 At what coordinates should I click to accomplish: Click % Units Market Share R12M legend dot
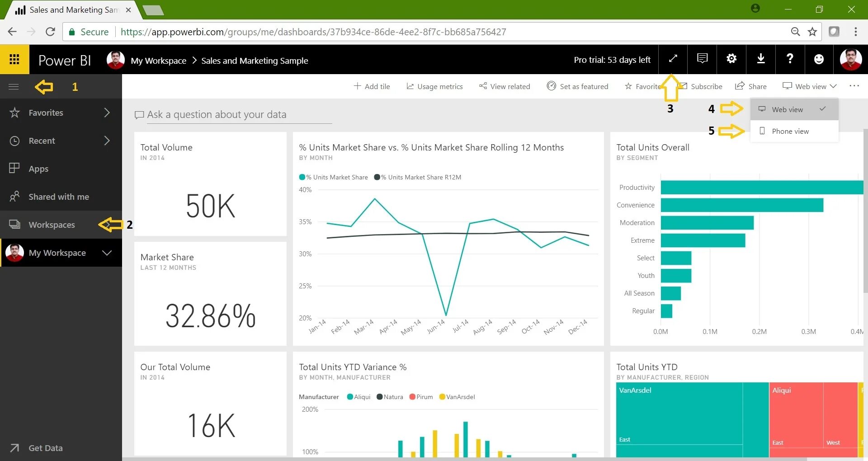tap(377, 177)
